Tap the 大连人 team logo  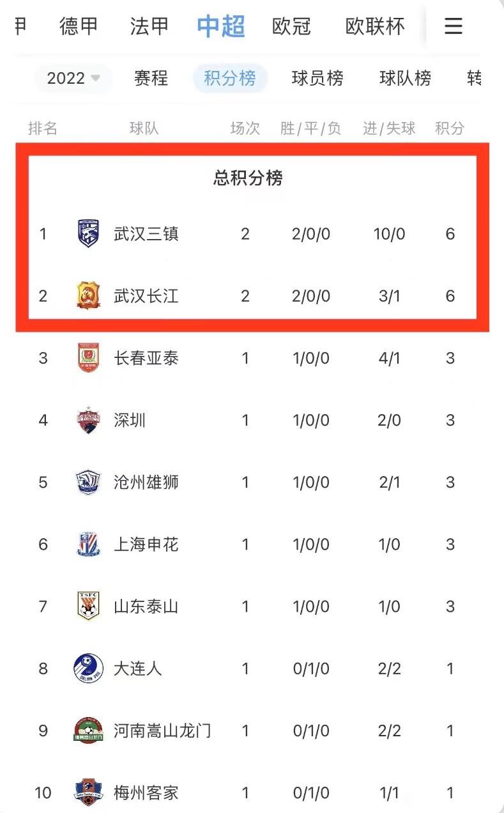coord(88,669)
